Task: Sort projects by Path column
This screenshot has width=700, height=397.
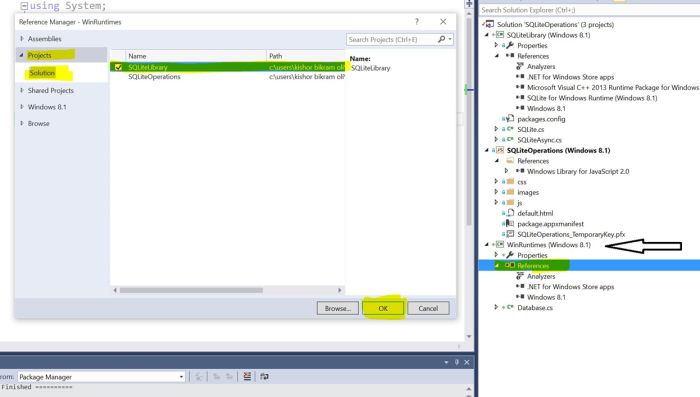Action: tap(306, 56)
